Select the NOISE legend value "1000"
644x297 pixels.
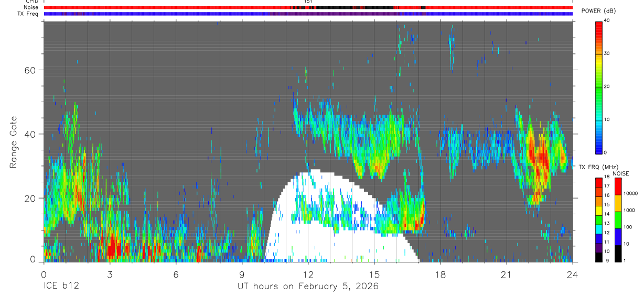(x=629, y=210)
